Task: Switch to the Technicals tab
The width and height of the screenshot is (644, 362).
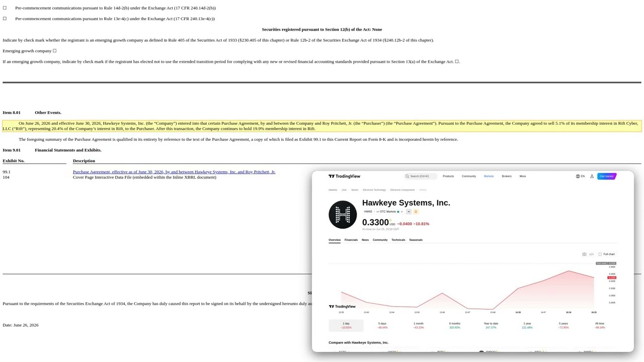Action: coord(398,240)
